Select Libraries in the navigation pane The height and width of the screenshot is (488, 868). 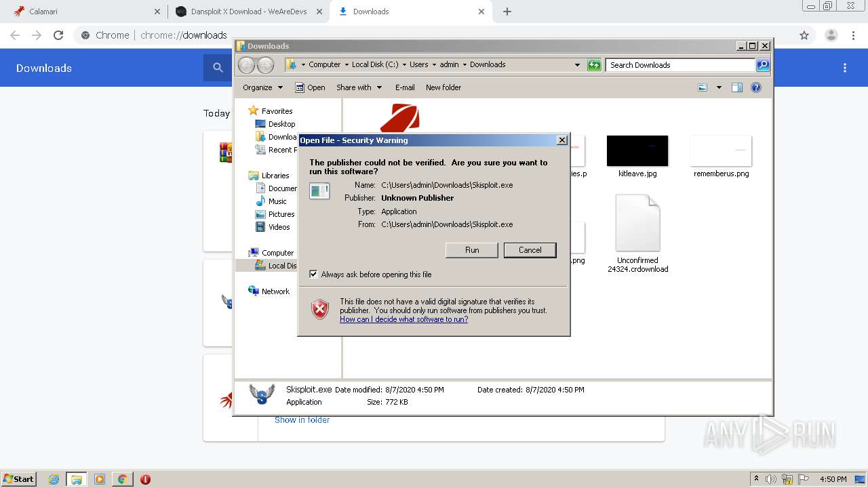(x=275, y=176)
